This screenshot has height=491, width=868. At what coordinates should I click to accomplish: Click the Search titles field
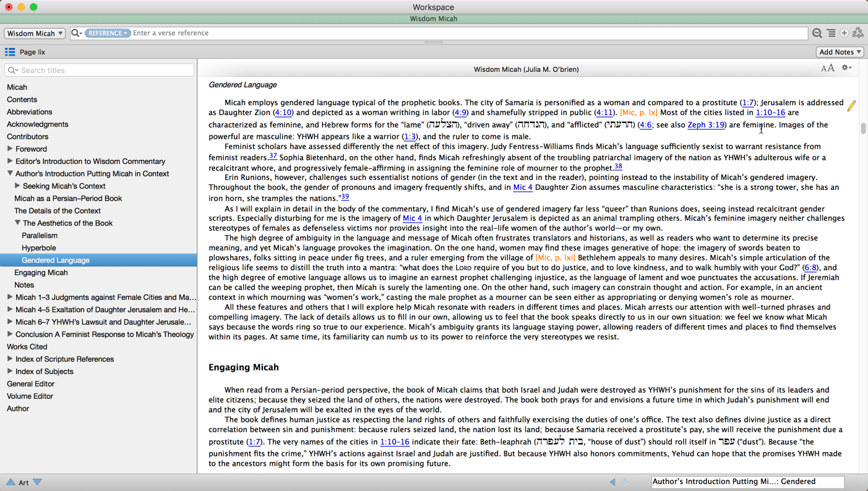99,70
